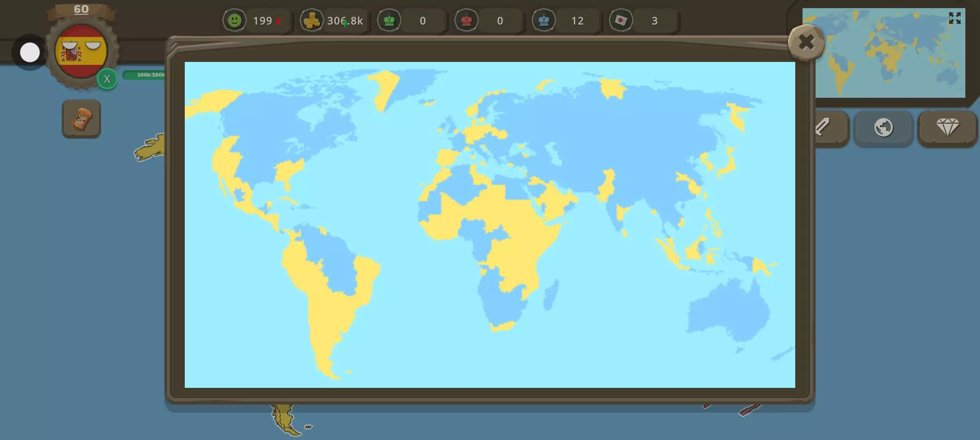Viewport: 980px width, 440px height.
Task: Open the hourglass turn button
Action: (81, 119)
